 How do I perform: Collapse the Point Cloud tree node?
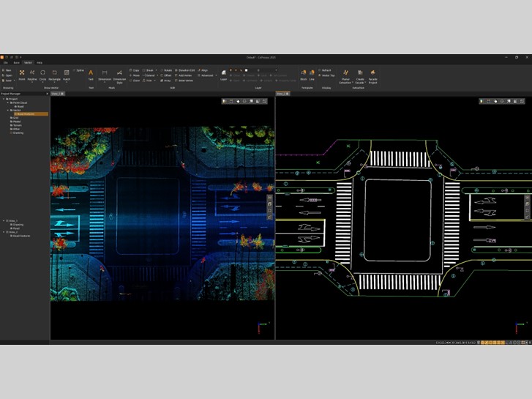coord(8,102)
